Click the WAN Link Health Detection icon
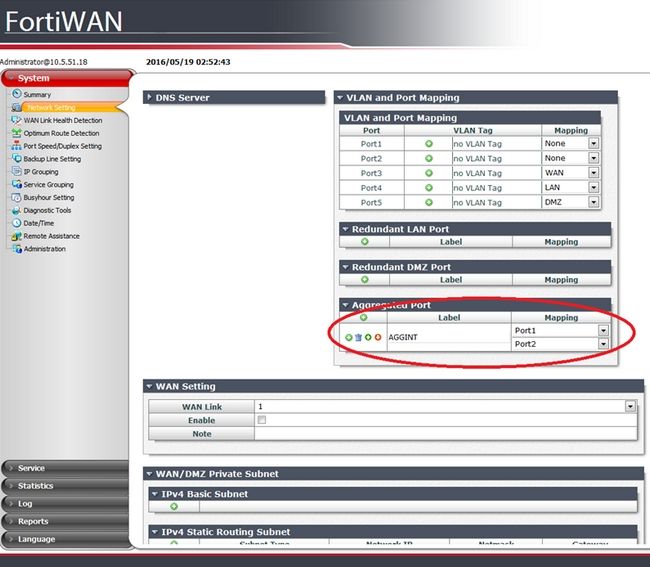Screen dimensions: 650x567 [x=16, y=120]
